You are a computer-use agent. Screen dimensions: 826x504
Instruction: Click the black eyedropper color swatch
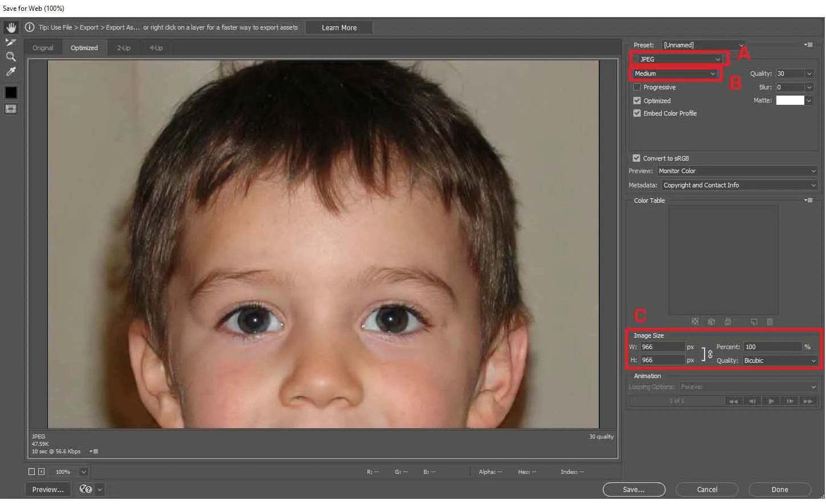coord(11,92)
